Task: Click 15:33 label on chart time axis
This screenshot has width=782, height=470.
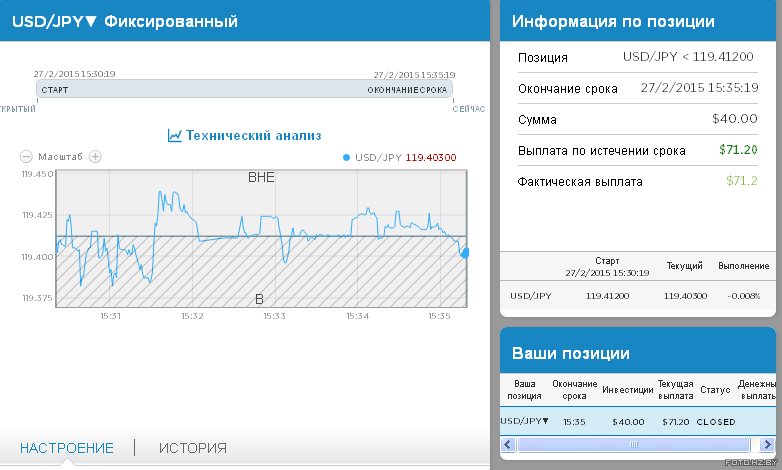Action: click(x=274, y=316)
